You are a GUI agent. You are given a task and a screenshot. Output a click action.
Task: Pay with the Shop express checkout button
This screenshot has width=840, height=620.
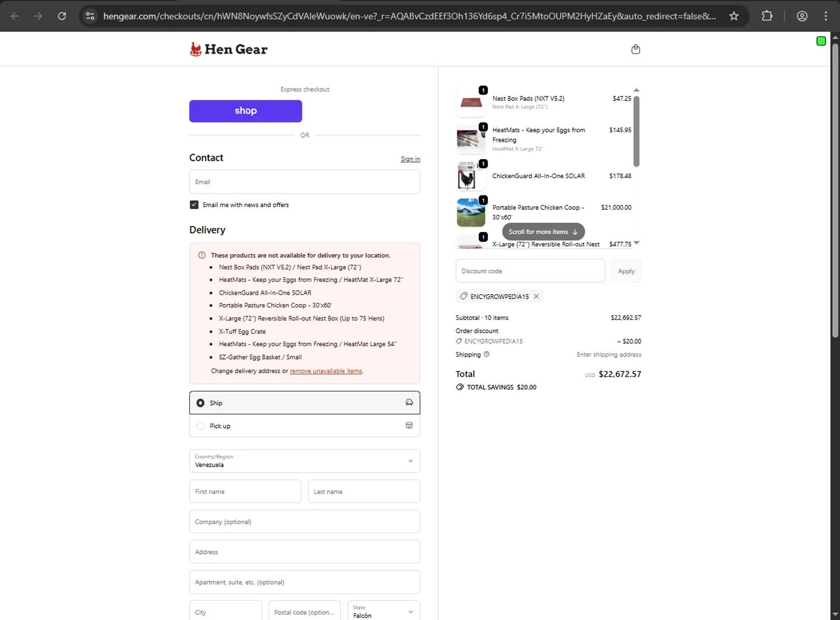245,111
